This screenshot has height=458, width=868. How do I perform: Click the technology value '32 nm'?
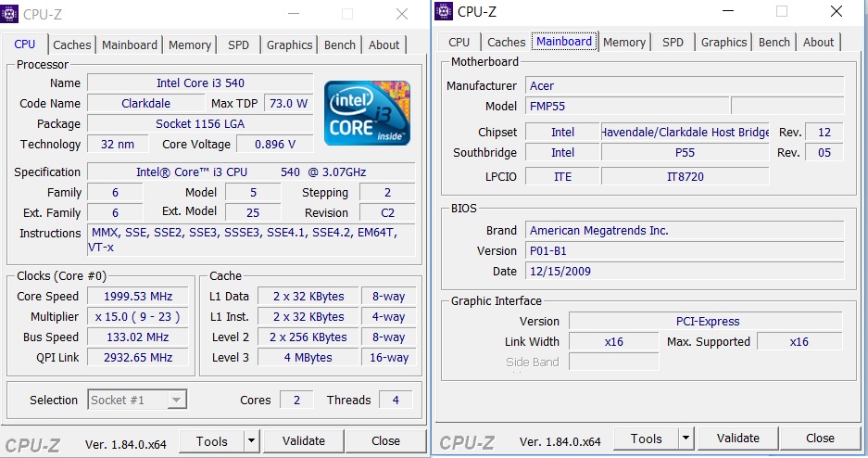pyautogui.click(x=118, y=145)
